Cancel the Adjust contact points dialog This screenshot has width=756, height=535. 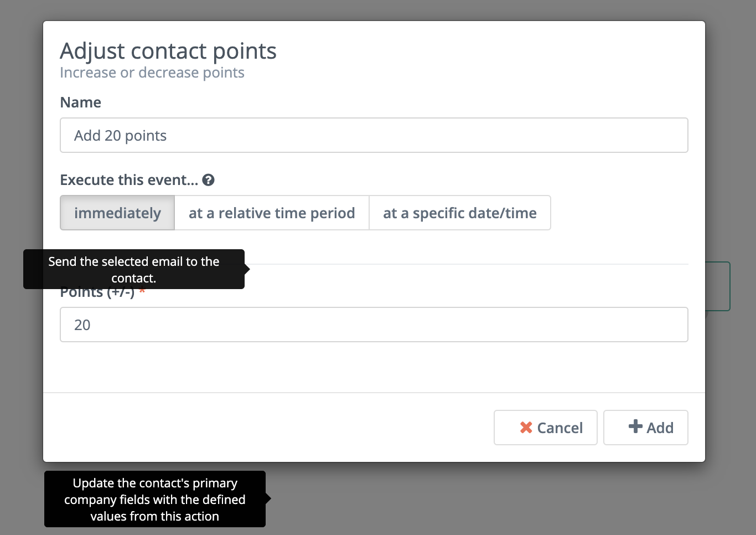click(546, 428)
